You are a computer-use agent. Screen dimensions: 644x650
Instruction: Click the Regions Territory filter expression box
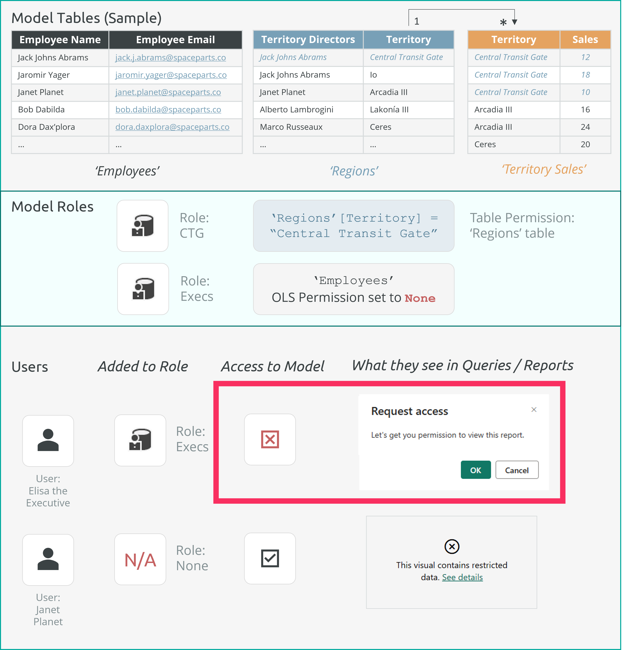click(x=353, y=226)
